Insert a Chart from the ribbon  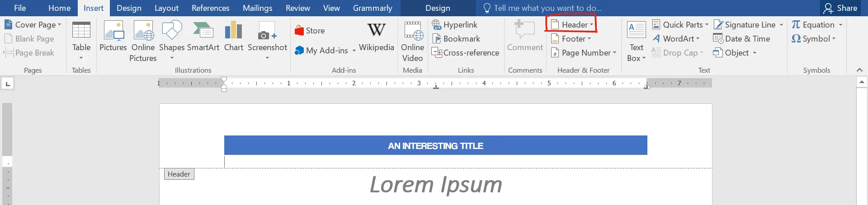pos(233,31)
